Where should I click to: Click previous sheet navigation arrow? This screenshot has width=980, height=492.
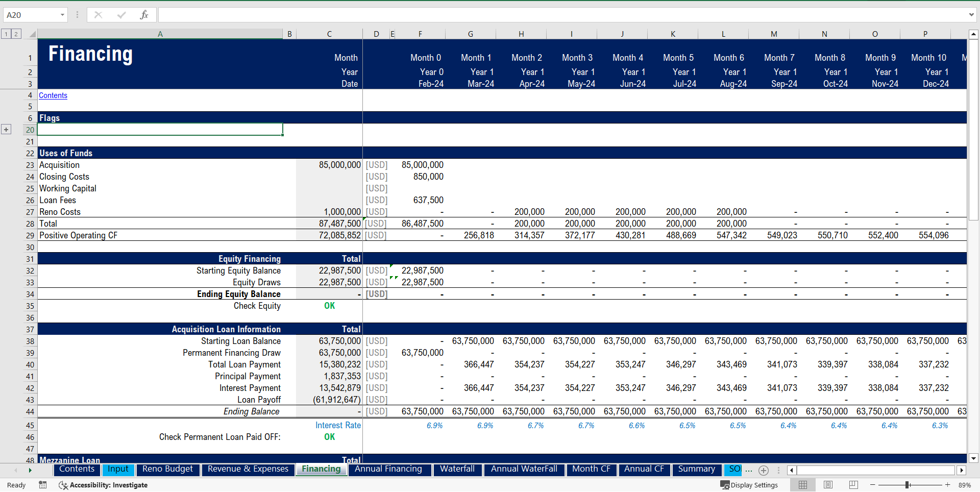point(16,470)
